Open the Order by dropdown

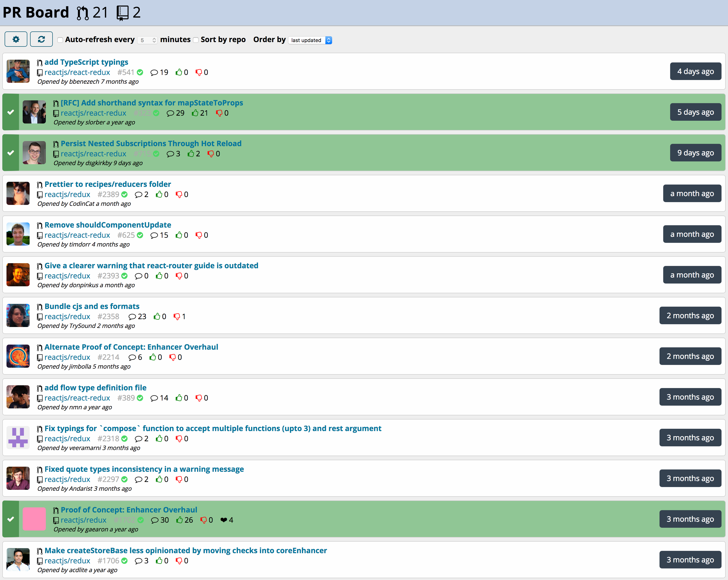click(310, 40)
